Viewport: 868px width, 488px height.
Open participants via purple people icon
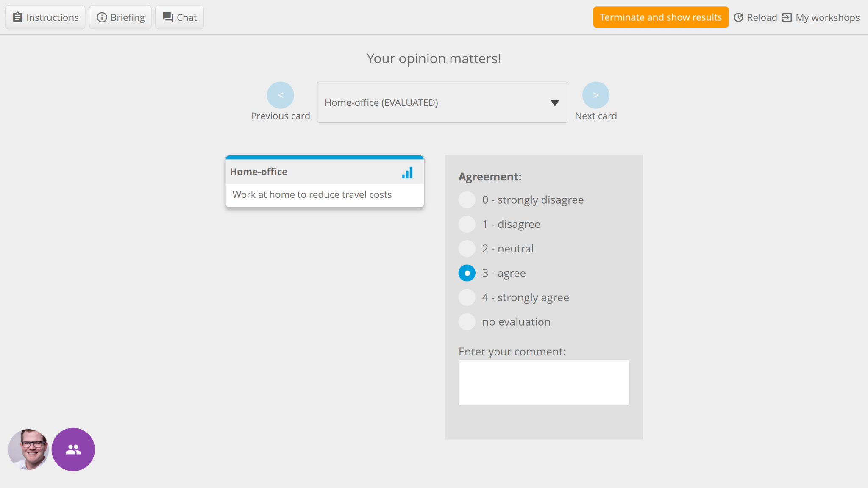coord(73,449)
